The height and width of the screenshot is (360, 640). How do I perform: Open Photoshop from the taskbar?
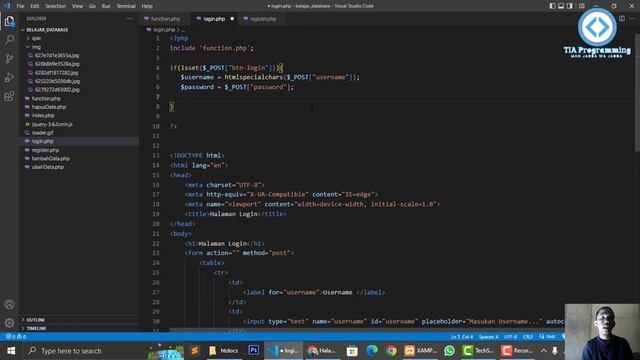click(x=253, y=351)
